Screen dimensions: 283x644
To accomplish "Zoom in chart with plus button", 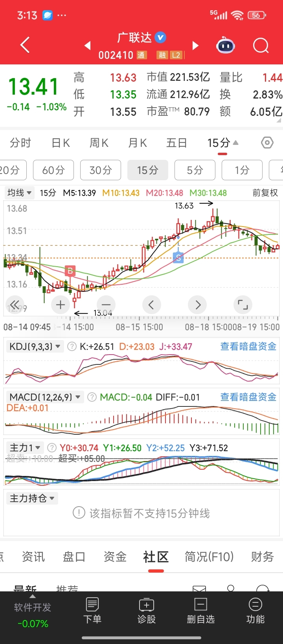I will (61, 304).
